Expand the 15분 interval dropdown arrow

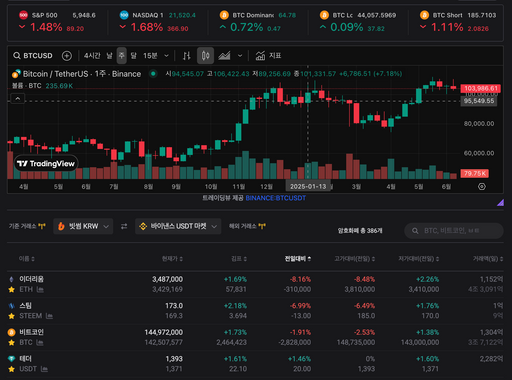pos(166,56)
